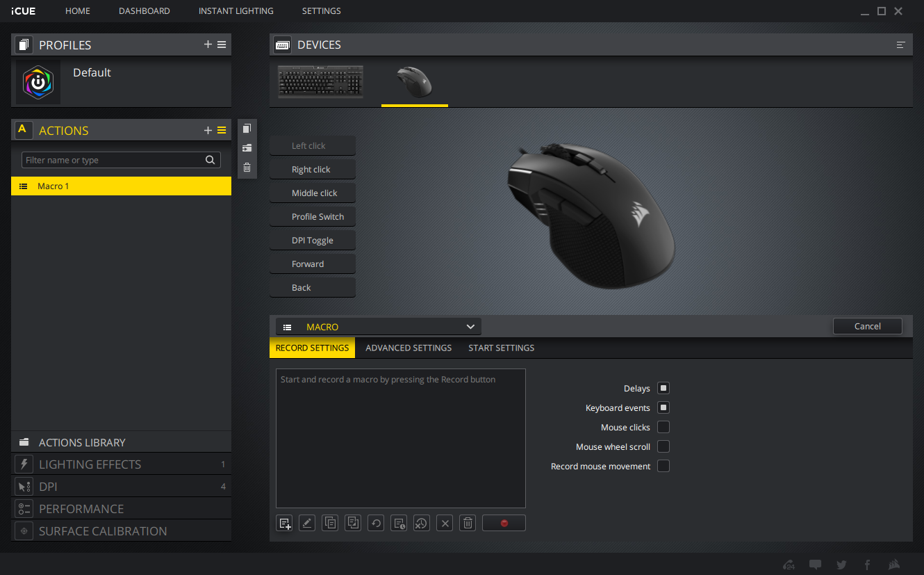Screen dimensions: 924x575
Task: Open the chat bubble icon in the footer
Action: click(x=816, y=565)
